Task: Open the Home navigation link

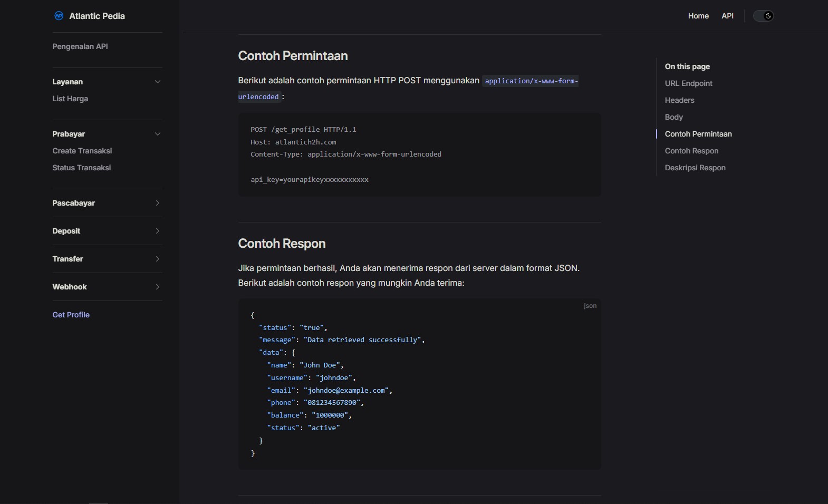Action: [698, 16]
